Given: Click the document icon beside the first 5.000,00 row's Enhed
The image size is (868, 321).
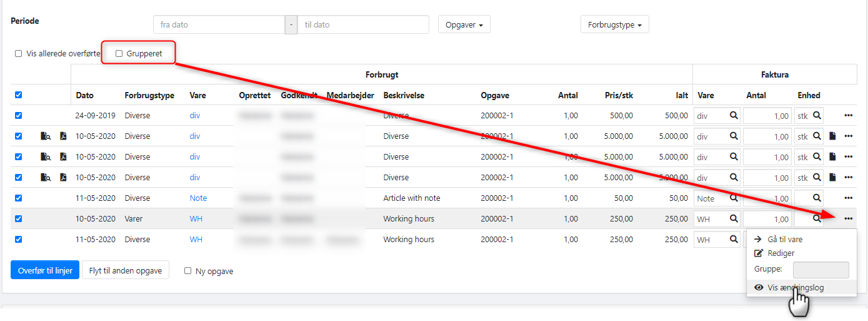Looking at the screenshot, I should [x=832, y=136].
